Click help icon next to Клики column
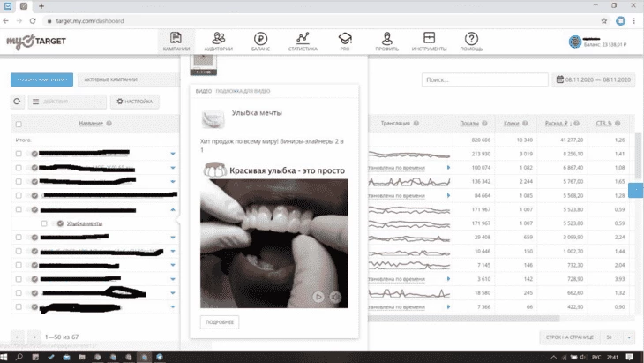This screenshot has width=644, height=363. coord(525,123)
